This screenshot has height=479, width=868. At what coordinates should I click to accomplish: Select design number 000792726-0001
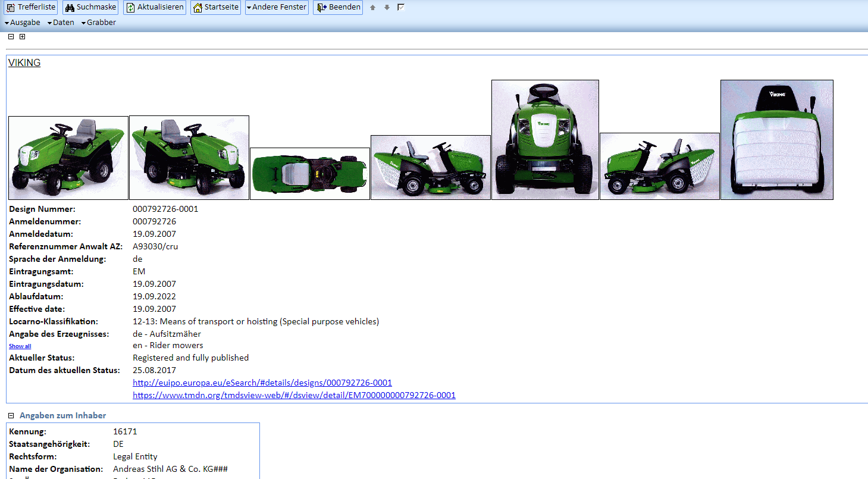pos(165,209)
